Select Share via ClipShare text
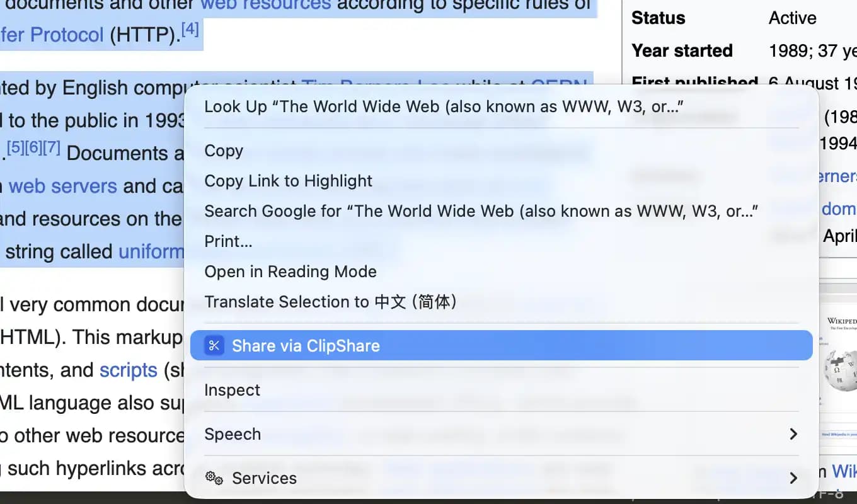 [x=306, y=346]
